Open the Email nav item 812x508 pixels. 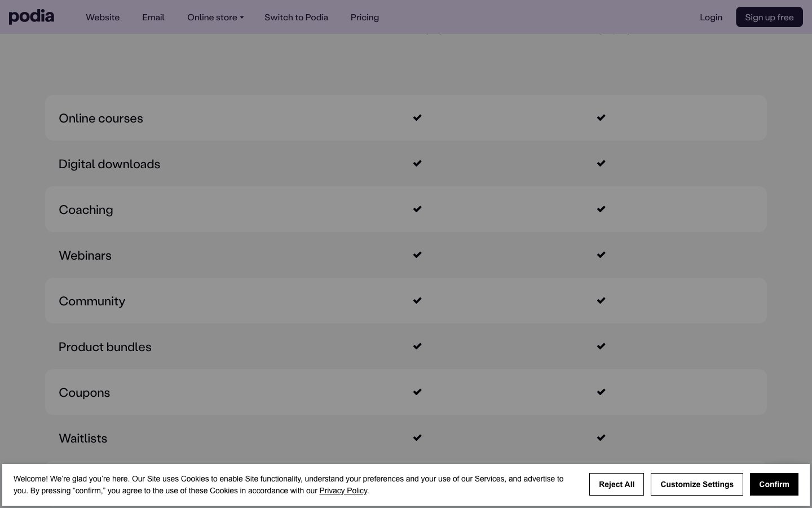pos(153,17)
